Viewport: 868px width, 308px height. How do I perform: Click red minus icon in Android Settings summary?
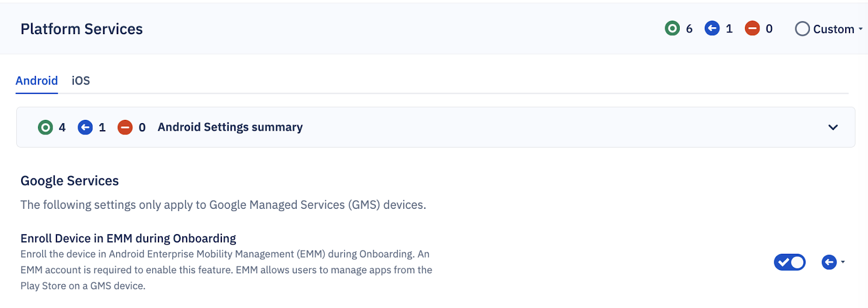click(125, 127)
